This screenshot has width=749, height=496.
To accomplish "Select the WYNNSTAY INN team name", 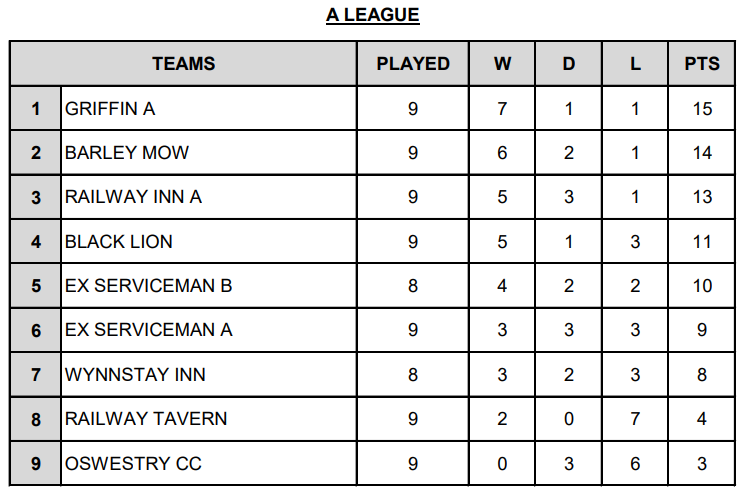I will click(135, 374).
